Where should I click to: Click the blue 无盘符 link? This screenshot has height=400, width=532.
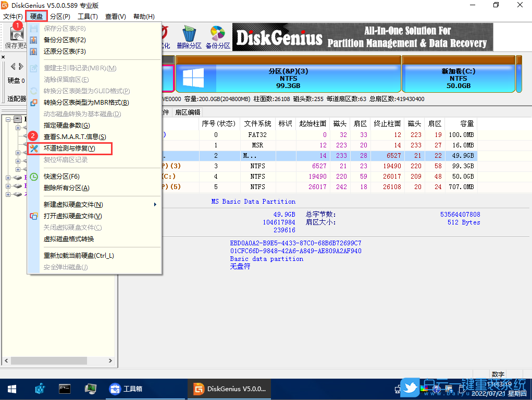click(239, 266)
